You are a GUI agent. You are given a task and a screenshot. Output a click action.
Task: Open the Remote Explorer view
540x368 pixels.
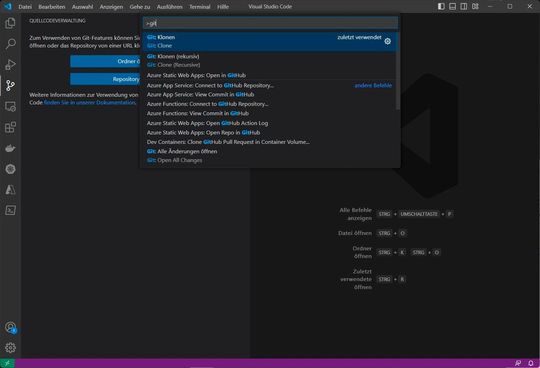tap(10, 106)
